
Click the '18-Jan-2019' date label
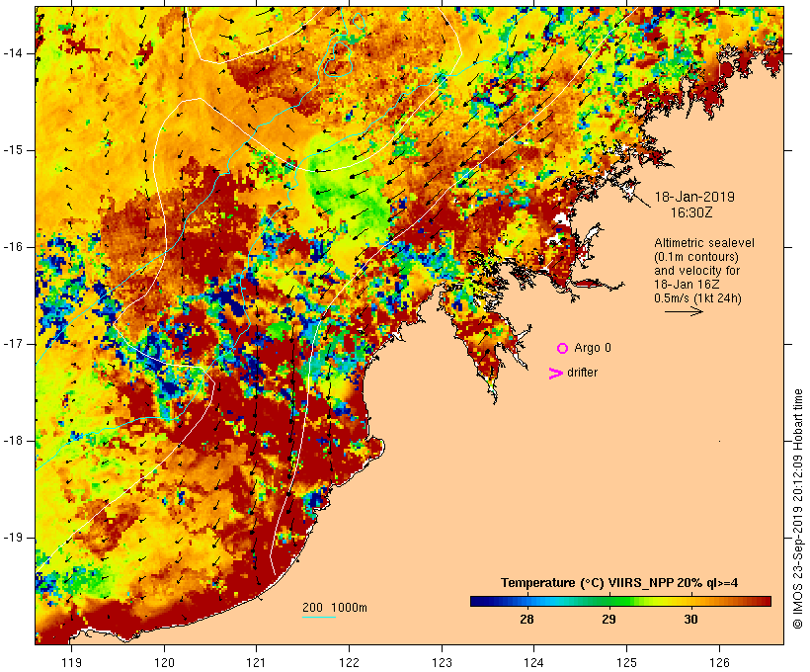694,197
